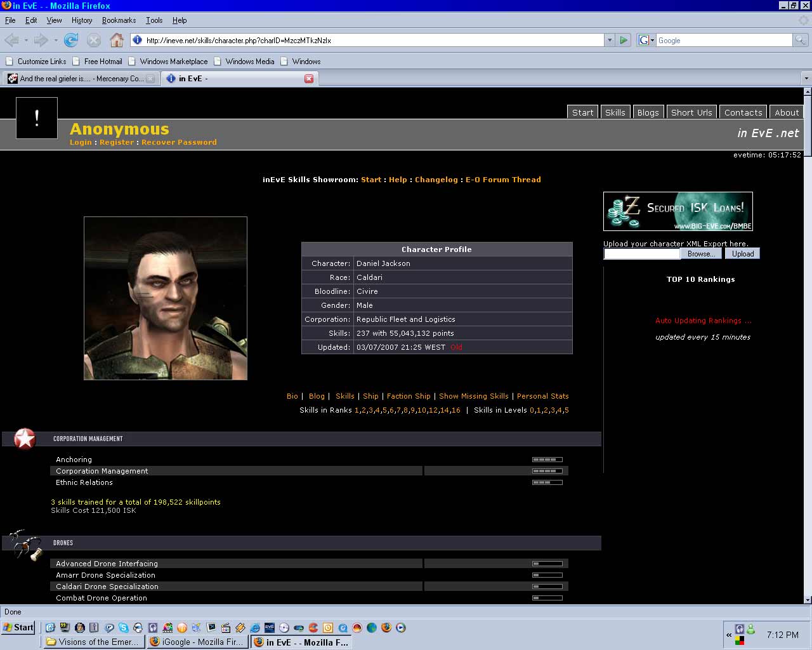Viewport: 812px width, 650px height.
Task: Open the Back history dropdown arrow
Action: (26, 40)
